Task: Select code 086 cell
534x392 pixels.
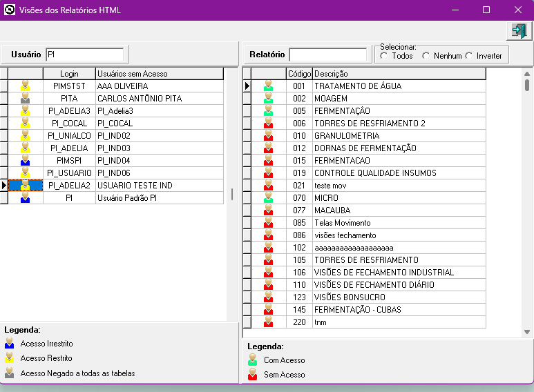Action: (x=299, y=235)
